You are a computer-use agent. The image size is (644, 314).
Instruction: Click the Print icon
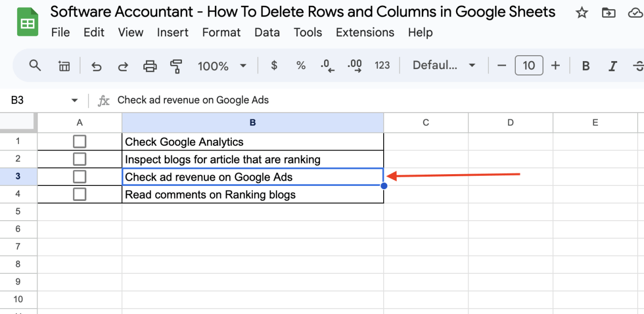coord(150,65)
